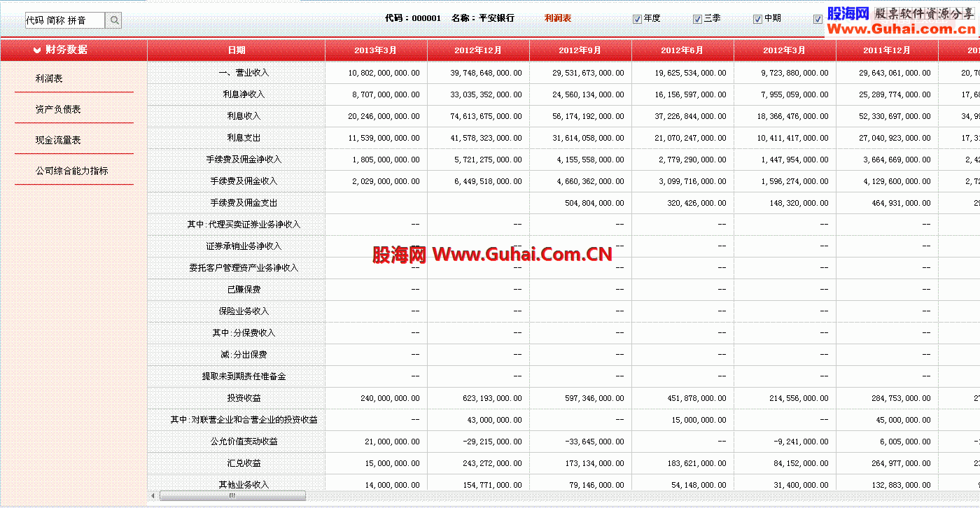
Task: Click the 名称:平安银行 name label
Action: [x=483, y=18]
